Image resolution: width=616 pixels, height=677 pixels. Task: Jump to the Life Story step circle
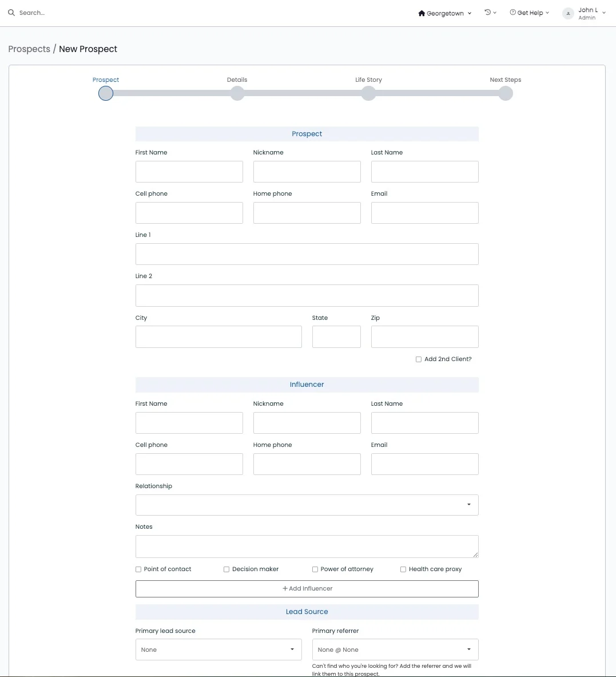click(368, 93)
